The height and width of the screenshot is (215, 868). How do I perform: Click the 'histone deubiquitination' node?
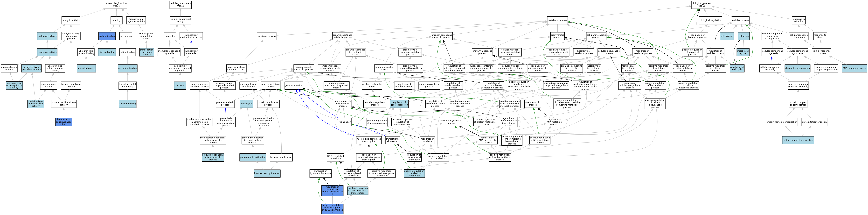coord(267,174)
